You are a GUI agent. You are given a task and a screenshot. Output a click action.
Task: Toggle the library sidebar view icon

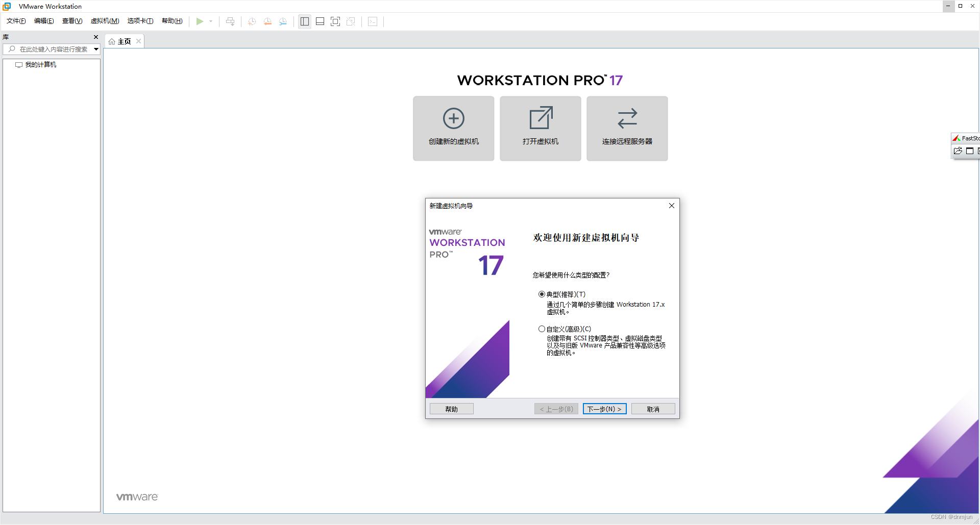[305, 21]
